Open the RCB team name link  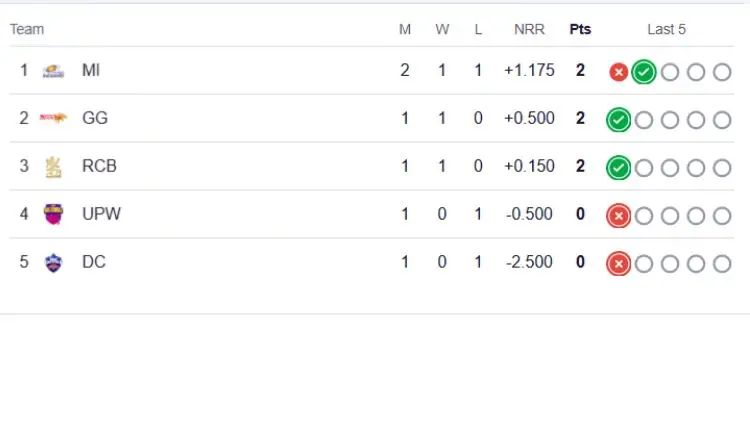pos(99,166)
